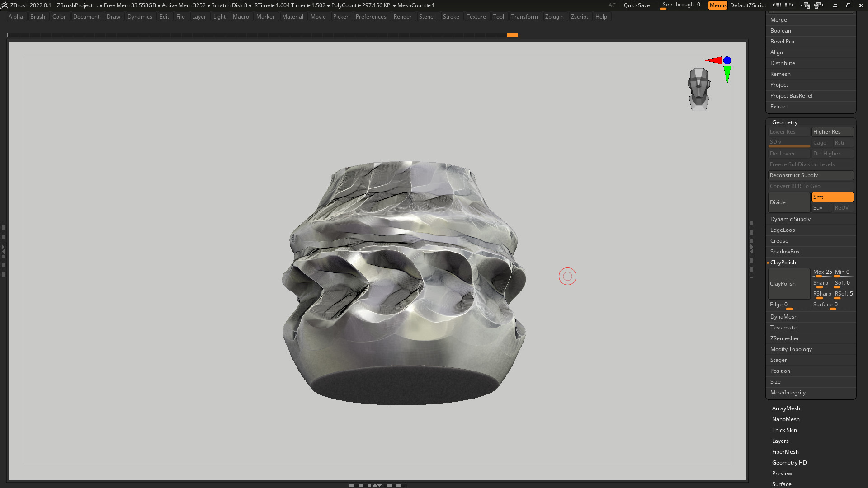Collapse the ClayPolish subsection

pyautogui.click(x=783, y=263)
